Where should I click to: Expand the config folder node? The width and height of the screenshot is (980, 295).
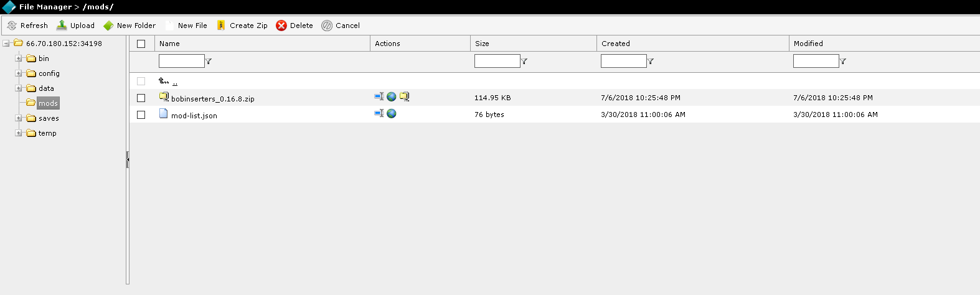pos(19,73)
